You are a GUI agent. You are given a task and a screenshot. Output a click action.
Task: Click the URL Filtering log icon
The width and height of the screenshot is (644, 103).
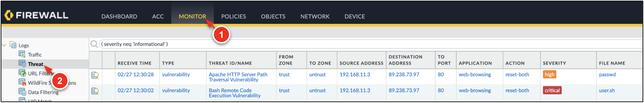click(22, 73)
